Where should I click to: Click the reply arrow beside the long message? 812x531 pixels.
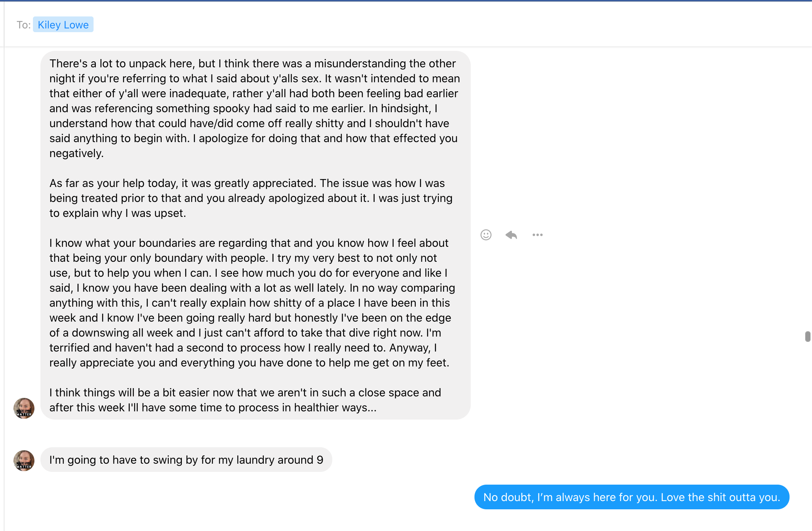(x=511, y=235)
